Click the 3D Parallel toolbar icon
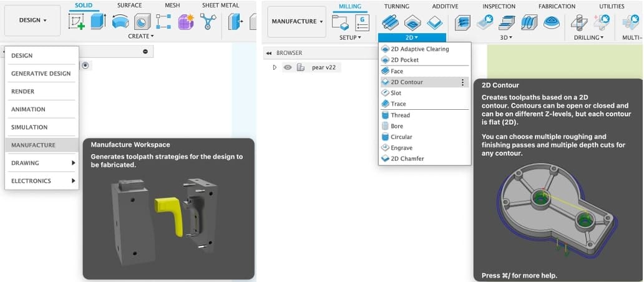Screen dimensions: 644x282 coord(529,22)
